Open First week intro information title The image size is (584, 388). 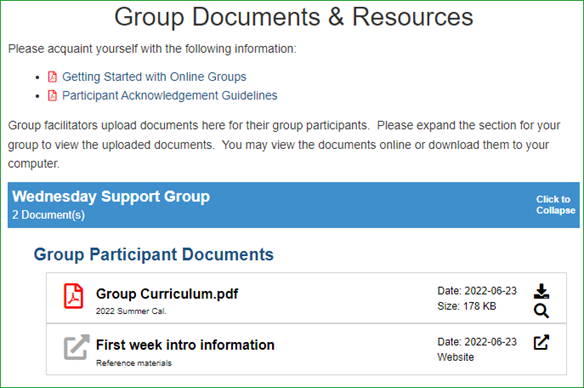(x=185, y=345)
